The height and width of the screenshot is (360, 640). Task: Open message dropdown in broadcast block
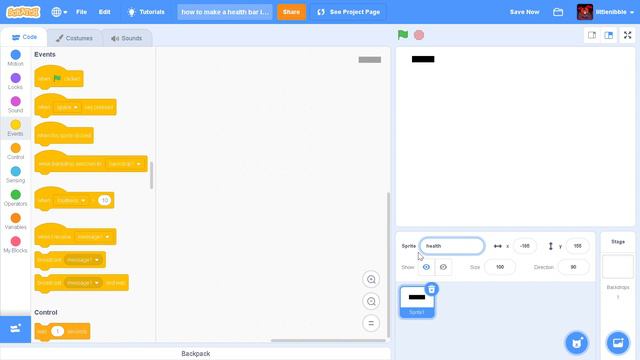point(83,260)
